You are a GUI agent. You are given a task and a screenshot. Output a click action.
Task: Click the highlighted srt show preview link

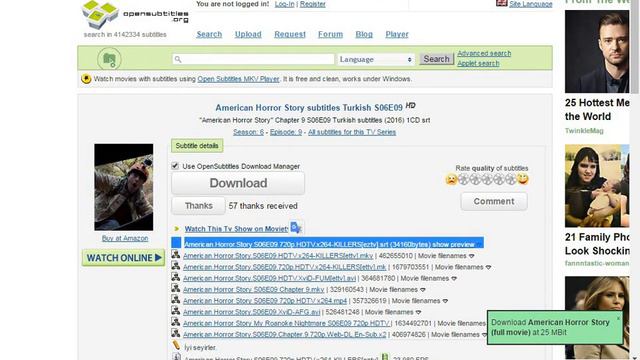pyautogui.click(x=329, y=244)
